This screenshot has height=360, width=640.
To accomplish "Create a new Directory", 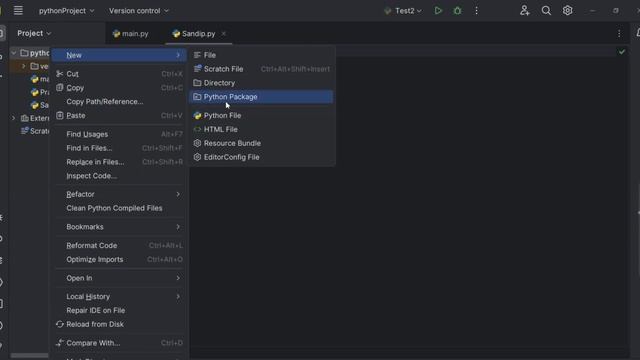I will point(262,83).
